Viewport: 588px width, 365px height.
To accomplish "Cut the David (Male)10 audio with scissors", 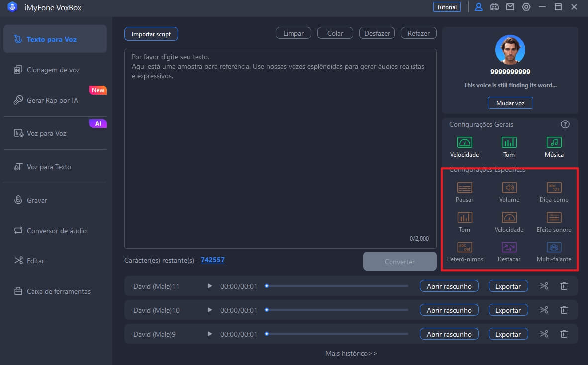I will (x=543, y=310).
